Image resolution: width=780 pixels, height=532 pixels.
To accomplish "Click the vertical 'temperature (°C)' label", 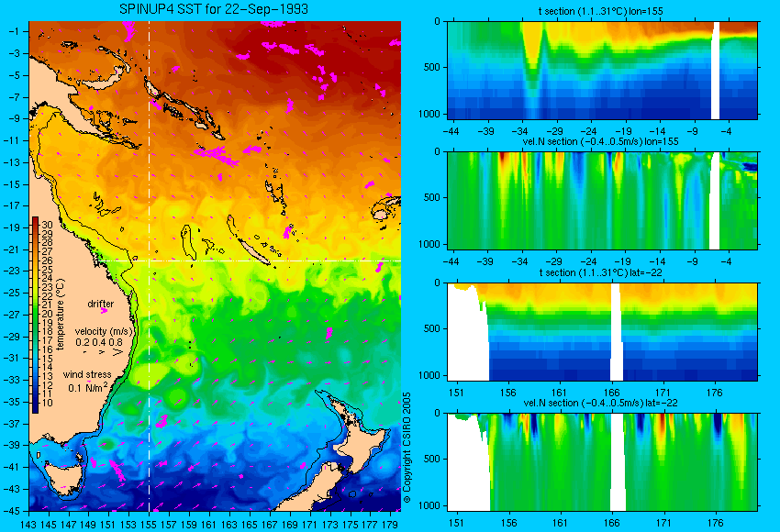I will [x=61, y=315].
